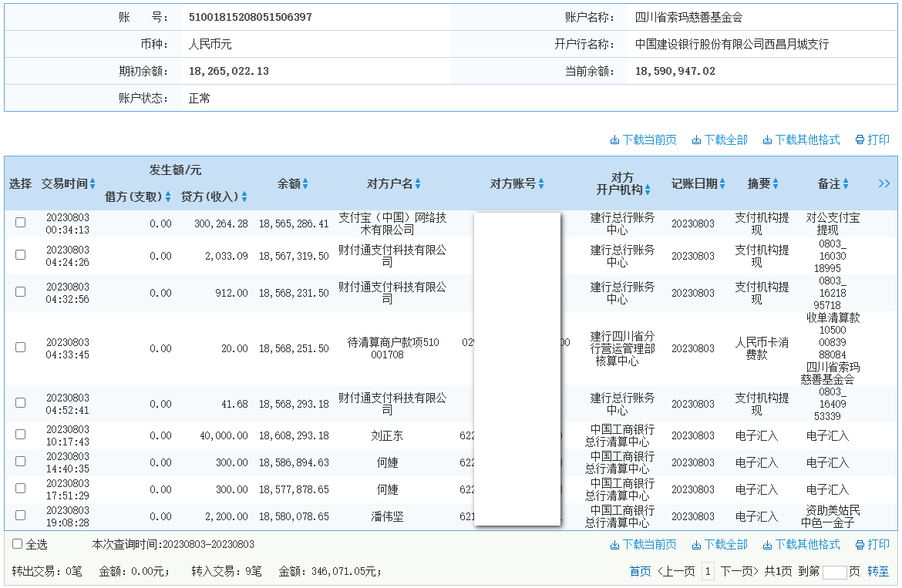Enable the 全选 select-all checkbox
Image resolution: width=902 pixels, height=588 pixels.
tap(17, 544)
